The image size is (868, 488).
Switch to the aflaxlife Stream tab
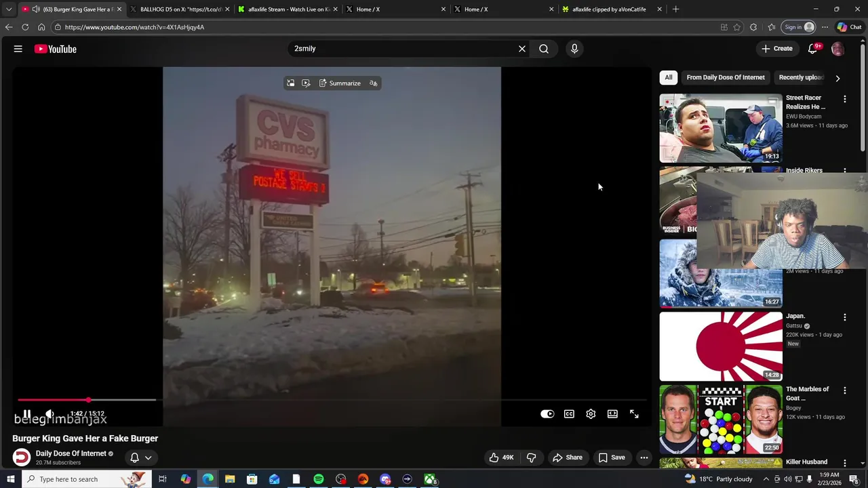[x=288, y=9]
